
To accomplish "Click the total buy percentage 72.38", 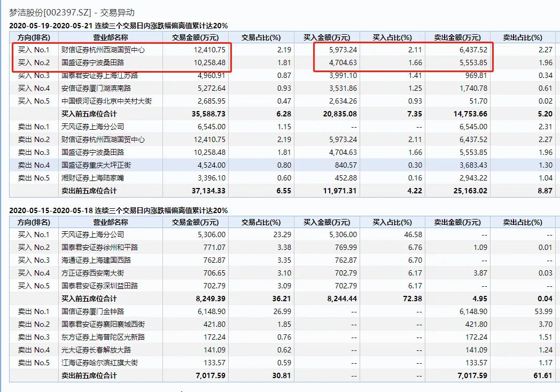I will (x=413, y=299).
